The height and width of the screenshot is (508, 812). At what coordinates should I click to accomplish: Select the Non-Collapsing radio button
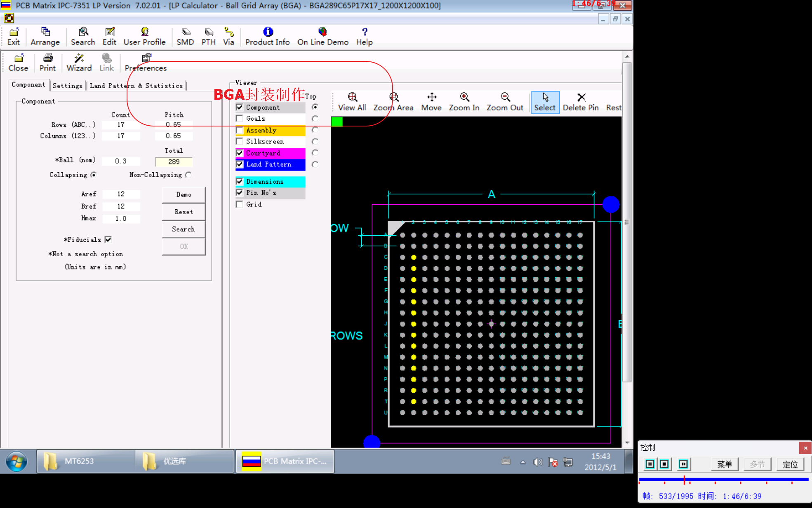tap(188, 175)
